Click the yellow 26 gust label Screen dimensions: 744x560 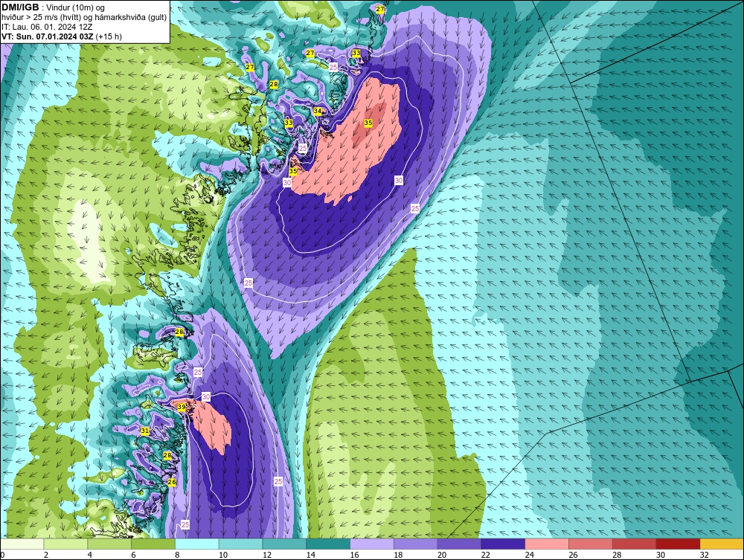point(172,482)
